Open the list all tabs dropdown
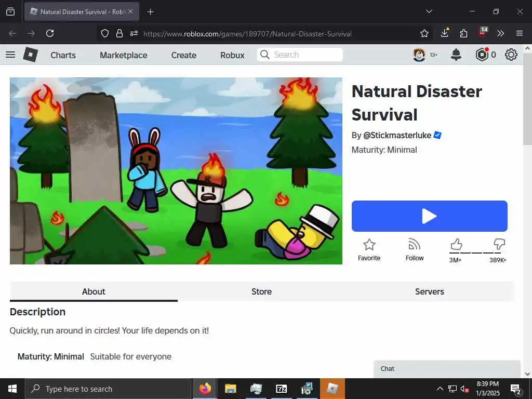 tap(429, 11)
